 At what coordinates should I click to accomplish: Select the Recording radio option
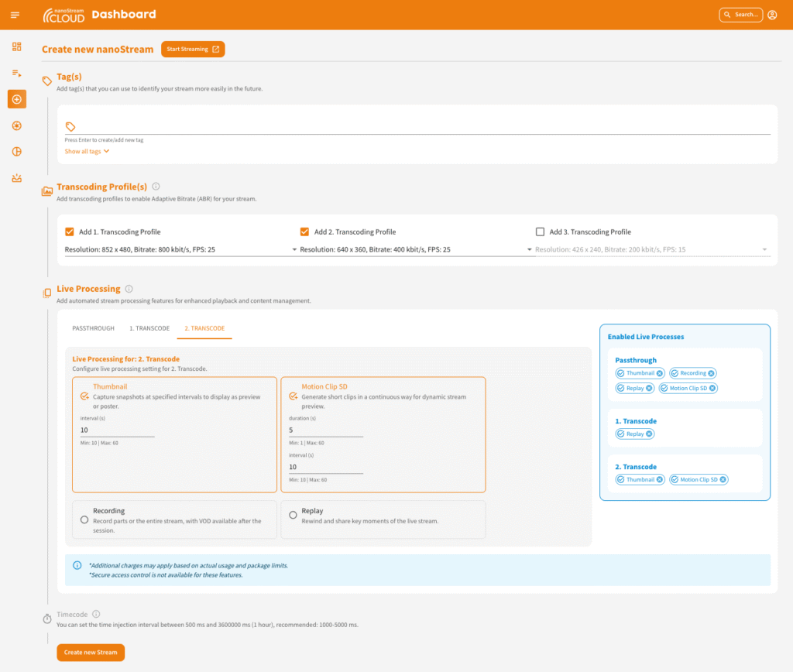84,519
